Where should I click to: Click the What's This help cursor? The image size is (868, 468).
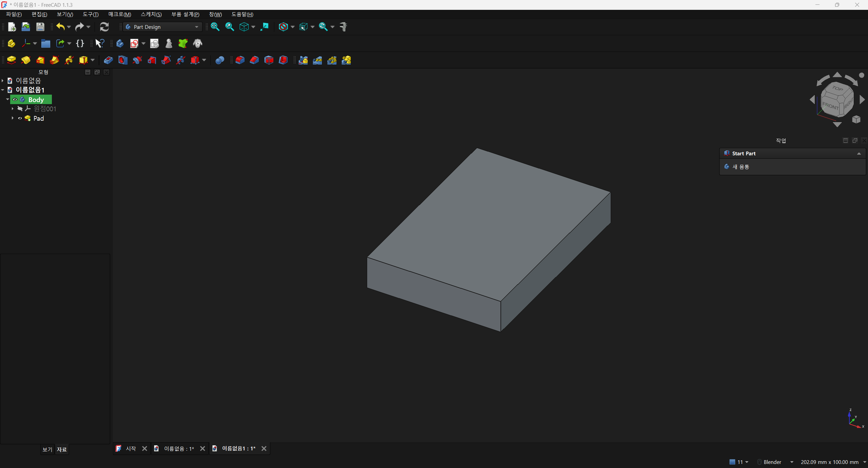coord(100,43)
